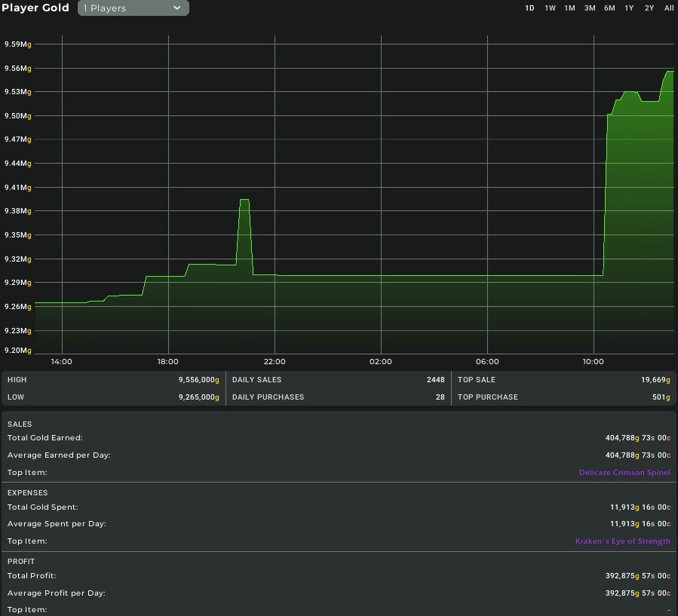The width and height of the screenshot is (678, 616).
Task: Open the 1 Players dropdown
Action: point(133,8)
